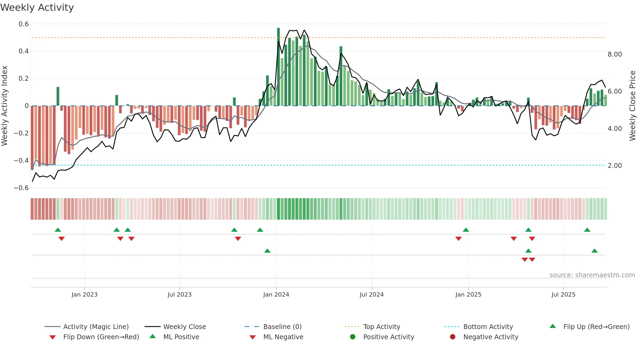
Task: Click the source: sharemaestro.com text
Action: [x=592, y=275]
